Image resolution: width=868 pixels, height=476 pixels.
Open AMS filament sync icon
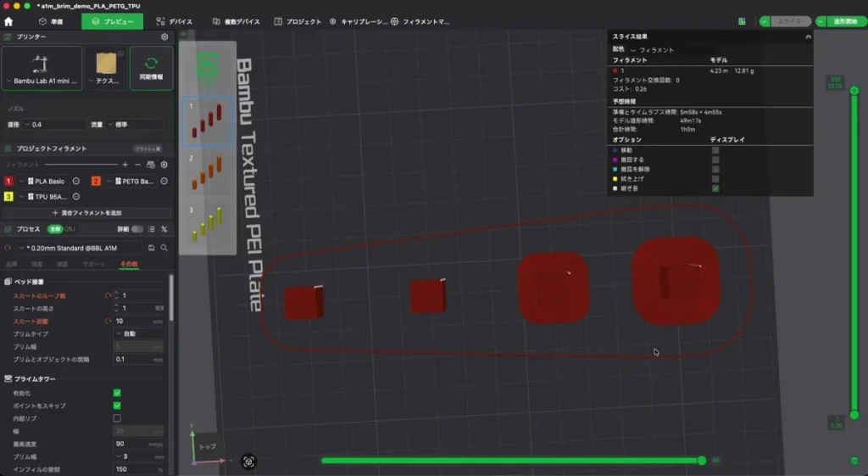click(x=151, y=165)
